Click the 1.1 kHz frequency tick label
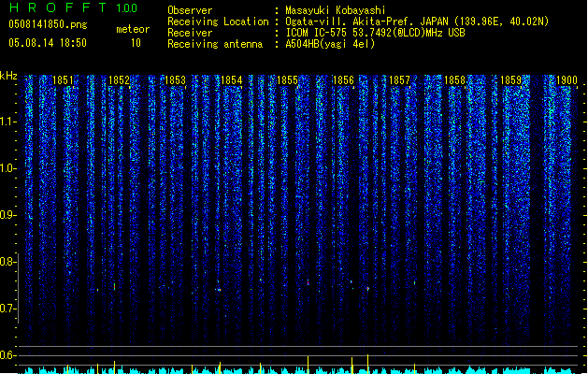 pos(8,122)
